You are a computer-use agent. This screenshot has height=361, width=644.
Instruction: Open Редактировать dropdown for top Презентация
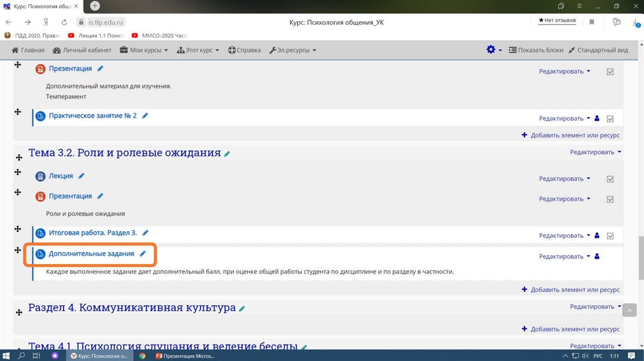(x=565, y=72)
